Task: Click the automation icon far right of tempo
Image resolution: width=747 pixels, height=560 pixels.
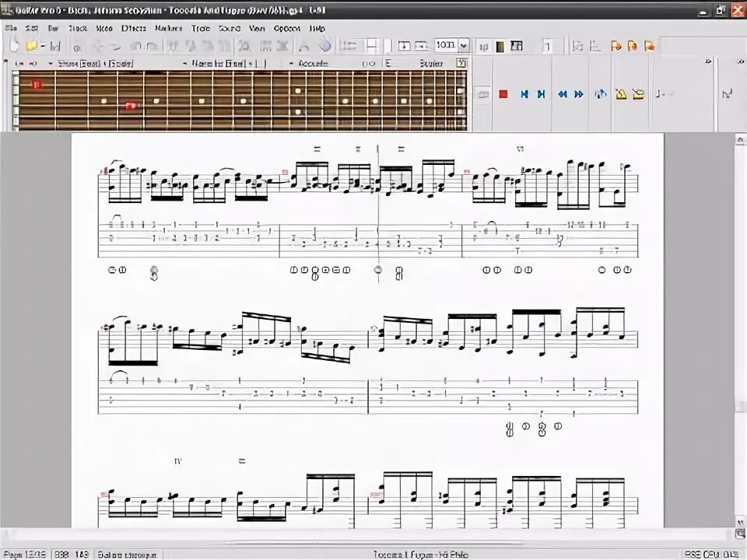Action: click(x=727, y=94)
